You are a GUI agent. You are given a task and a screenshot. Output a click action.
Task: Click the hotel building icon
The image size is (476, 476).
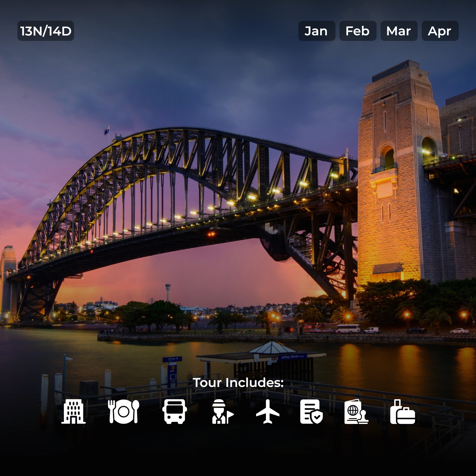(73, 411)
